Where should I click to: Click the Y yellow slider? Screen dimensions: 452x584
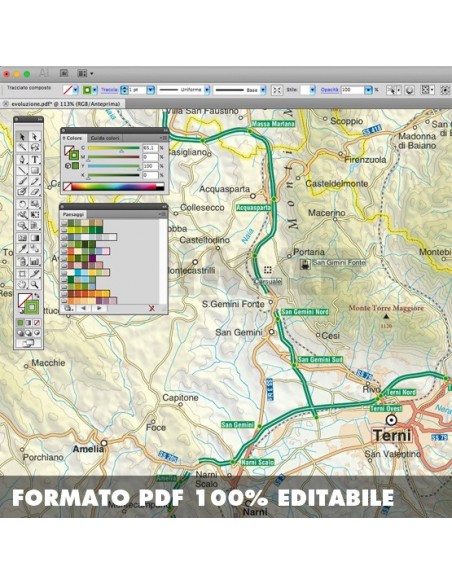coord(114,166)
